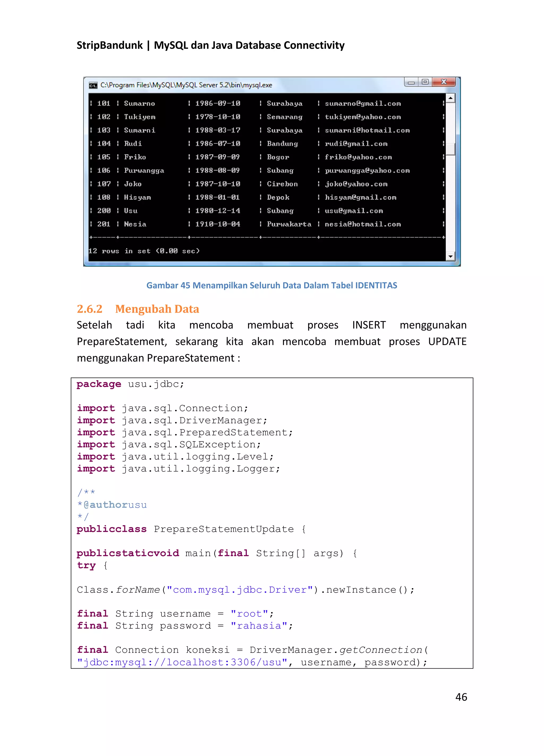This screenshot has width=544, height=756.
Task: Click the mysql.exe window title path text
Action: point(186,85)
